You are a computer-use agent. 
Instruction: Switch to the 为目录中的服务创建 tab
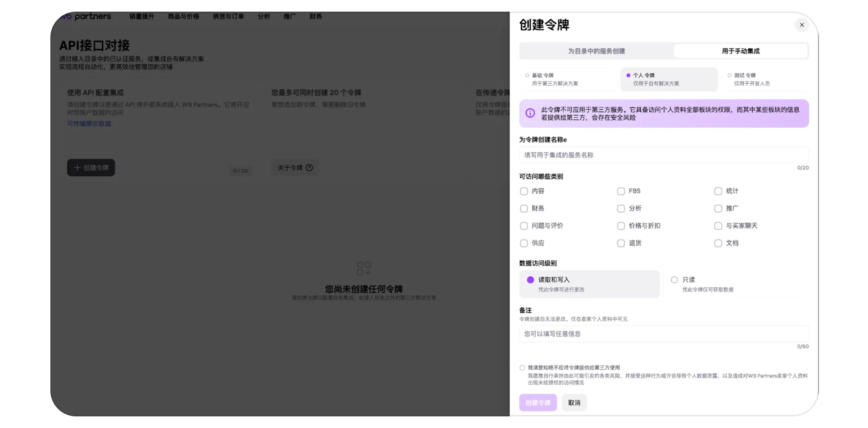(x=596, y=51)
